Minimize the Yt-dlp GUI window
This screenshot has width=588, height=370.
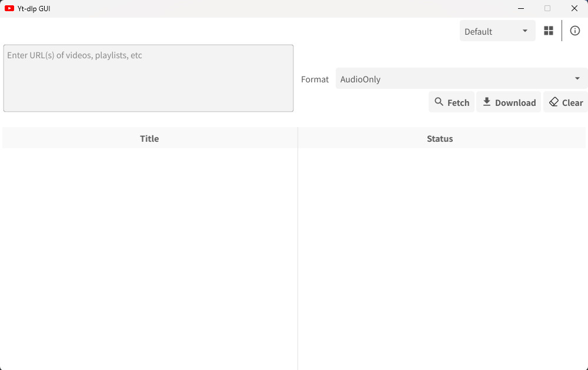point(521,9)
